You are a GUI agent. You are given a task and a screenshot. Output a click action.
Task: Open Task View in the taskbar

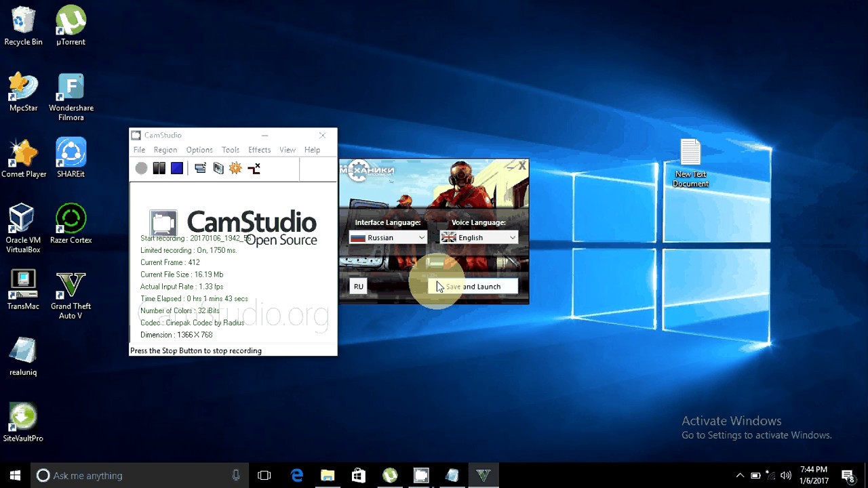(264, 475)
